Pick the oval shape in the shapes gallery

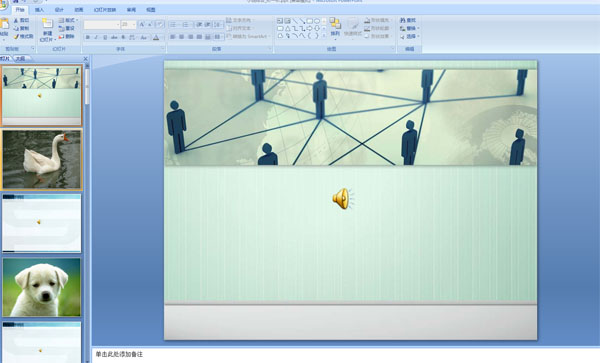316,21
